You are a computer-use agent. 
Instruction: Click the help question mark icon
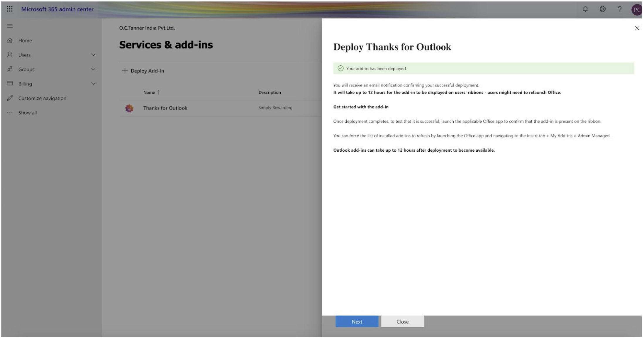[620, 9]
